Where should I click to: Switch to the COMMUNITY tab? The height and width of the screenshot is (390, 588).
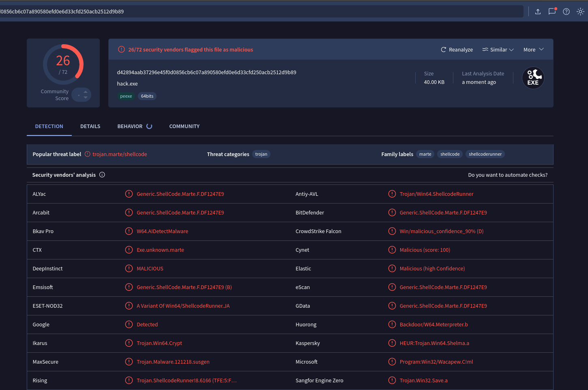tap(185, 126)
